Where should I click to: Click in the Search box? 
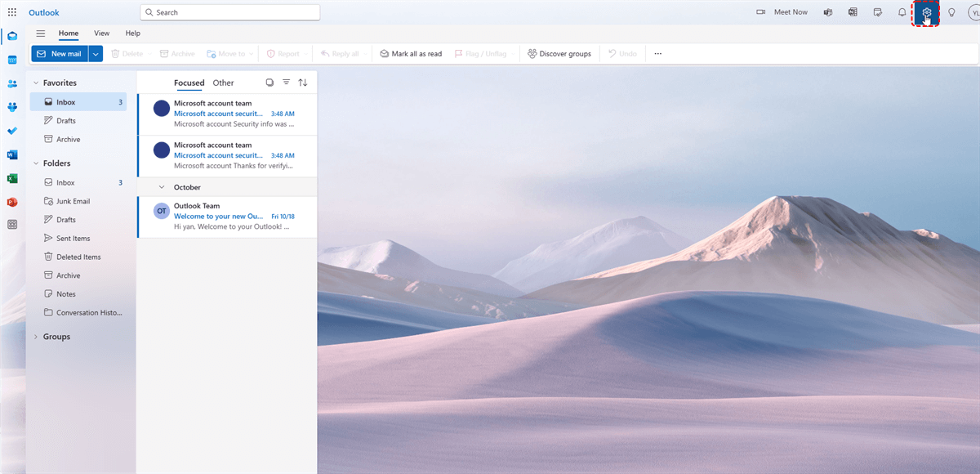click(x=230, y=12)
